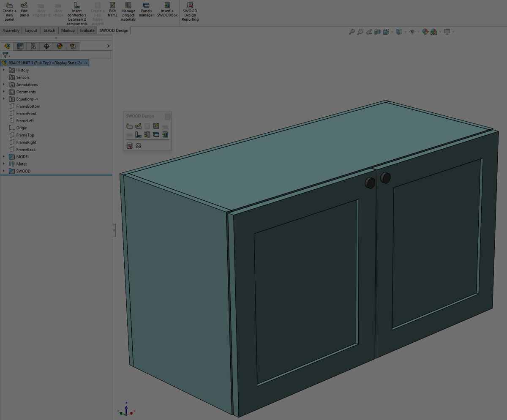Click Create a new panel button
This screenshot has width=507, height=420.
tap(9, 12)
